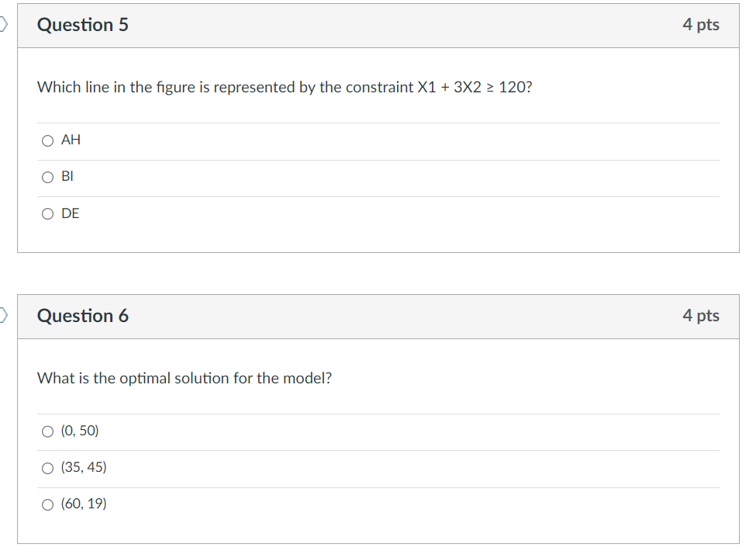756x558 pixels.
Task: Click the BI answer label text
Action: click(67, 176)
